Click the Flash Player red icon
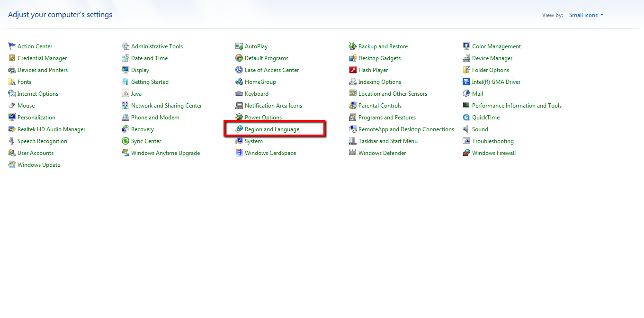Screen dimensions: 644x318 [353, 70]
